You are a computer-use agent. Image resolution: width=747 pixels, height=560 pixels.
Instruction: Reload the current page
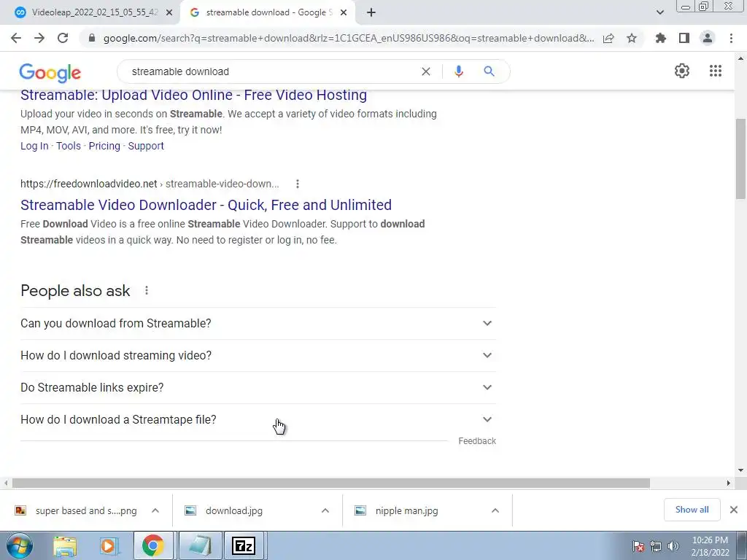tap(63, 38)
